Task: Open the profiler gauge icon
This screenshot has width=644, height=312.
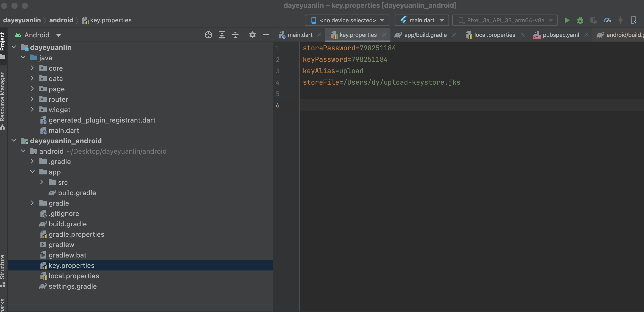Action: click(x=607, y=20)
